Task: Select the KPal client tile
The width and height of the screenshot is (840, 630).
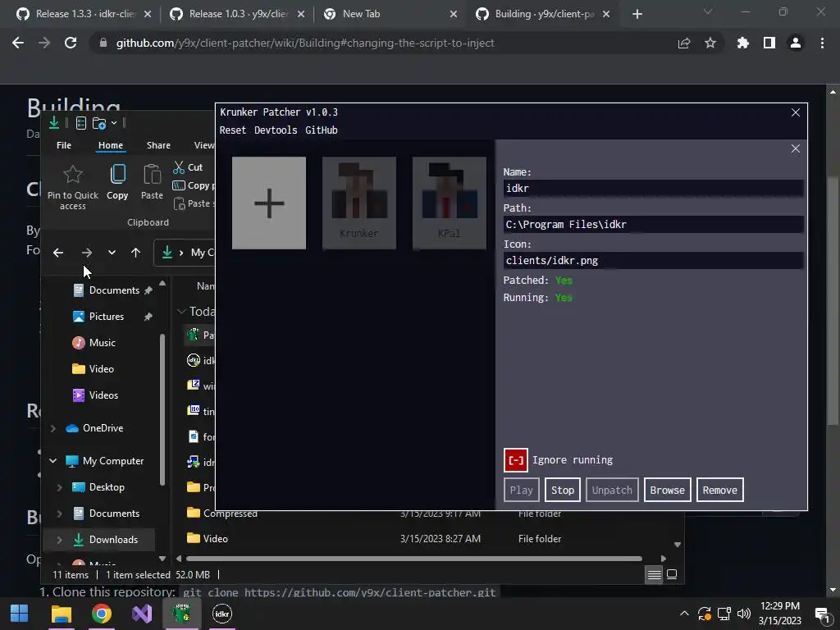Action: tap(449, 203)
